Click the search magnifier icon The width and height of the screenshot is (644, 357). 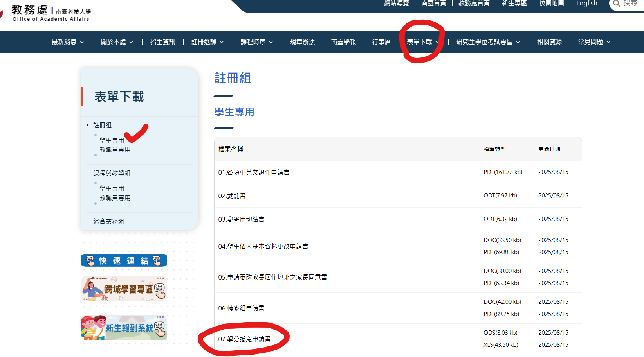616,4
